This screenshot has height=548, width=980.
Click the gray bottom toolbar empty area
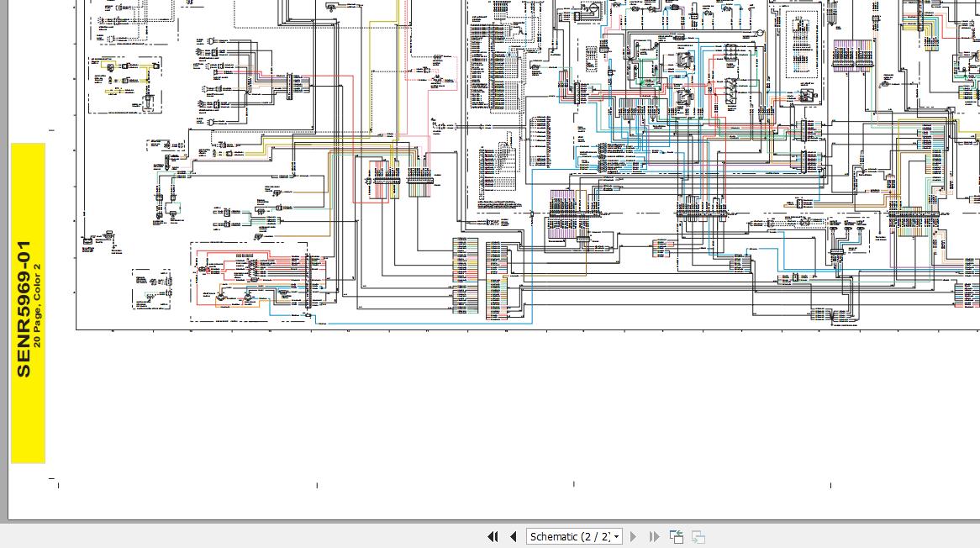252,535
